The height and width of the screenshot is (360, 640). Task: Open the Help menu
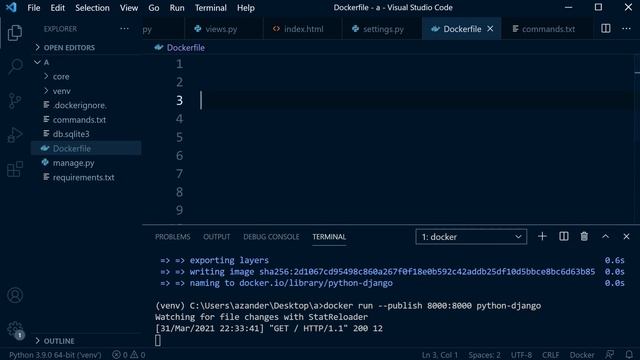pyautogui.click(x=245, y=7)
